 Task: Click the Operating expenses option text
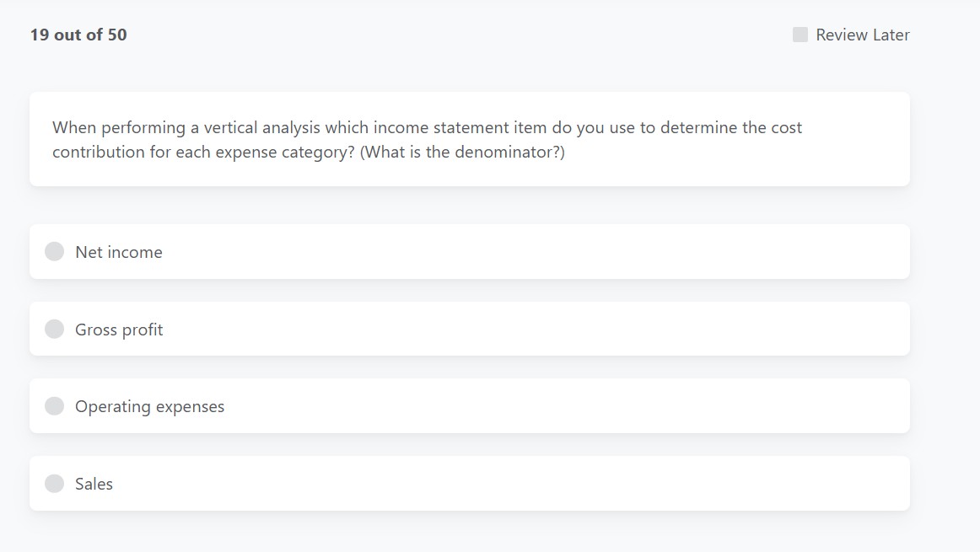149,406
